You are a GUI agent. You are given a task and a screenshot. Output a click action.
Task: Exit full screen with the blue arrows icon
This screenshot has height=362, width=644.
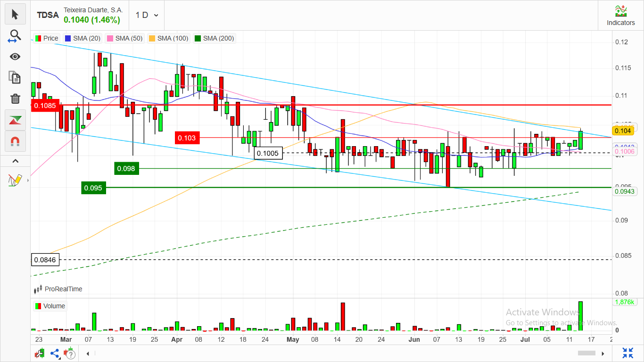628,353
